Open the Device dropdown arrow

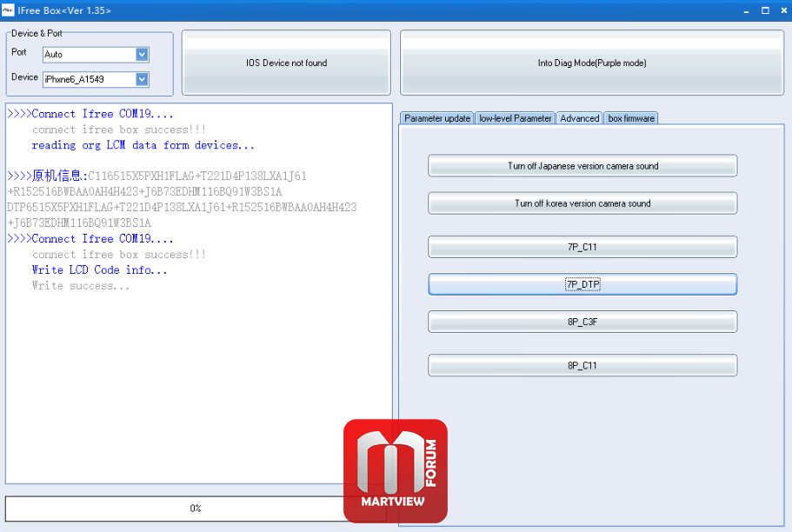coord(142,79)
